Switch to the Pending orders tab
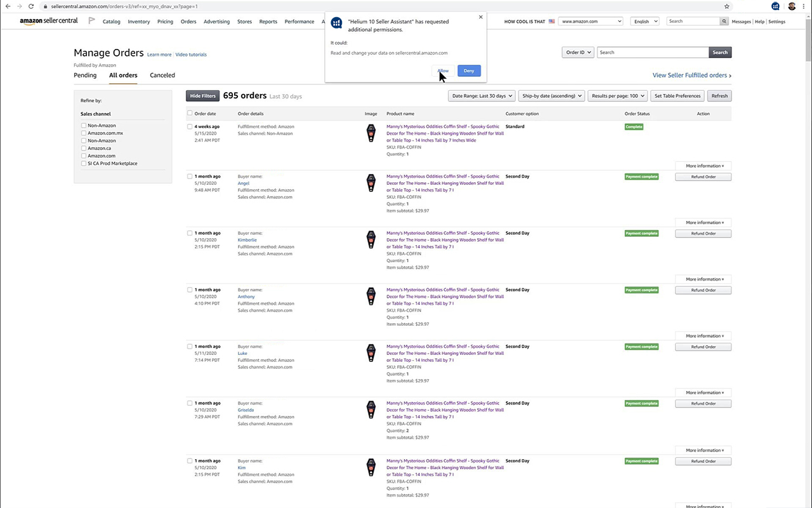The image size is (812, 508). [x=85, y=75]
